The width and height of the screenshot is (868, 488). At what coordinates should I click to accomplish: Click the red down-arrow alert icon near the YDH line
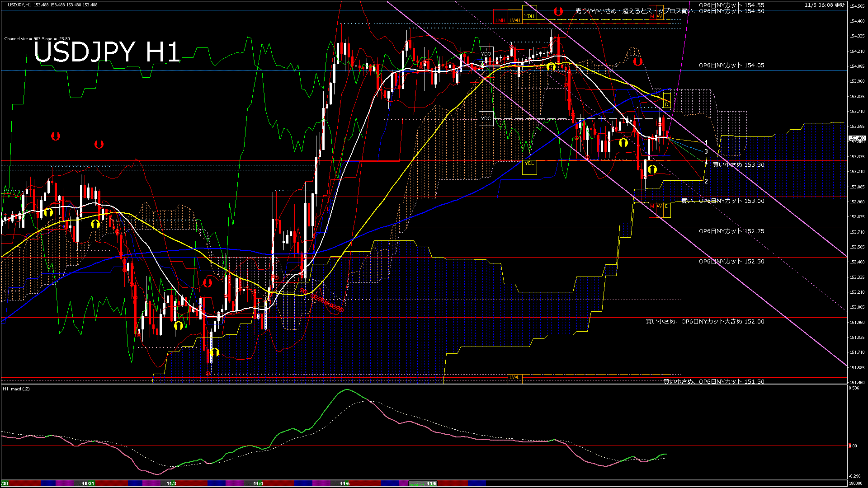tap(558, 11)
